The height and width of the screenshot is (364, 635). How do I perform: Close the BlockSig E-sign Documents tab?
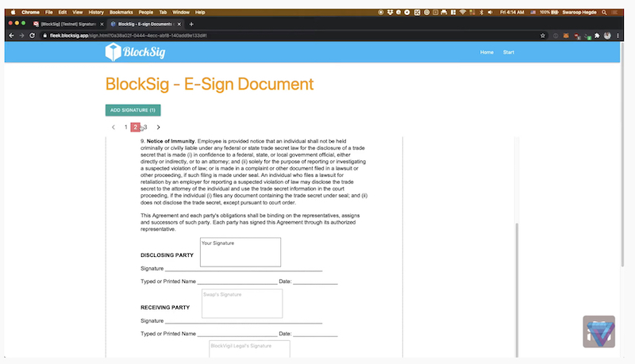point(179,24)
